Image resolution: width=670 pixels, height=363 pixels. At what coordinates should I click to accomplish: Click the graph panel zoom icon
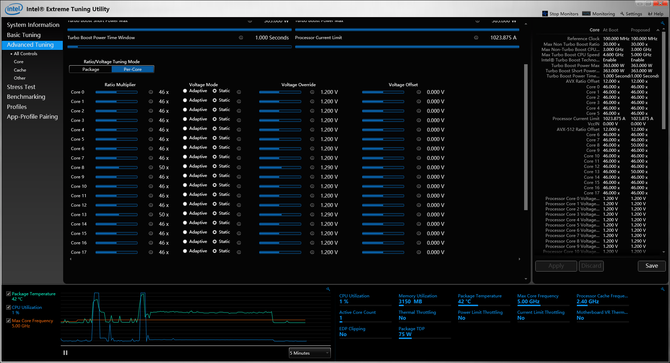pyautogui.click(x=328, y=289)
